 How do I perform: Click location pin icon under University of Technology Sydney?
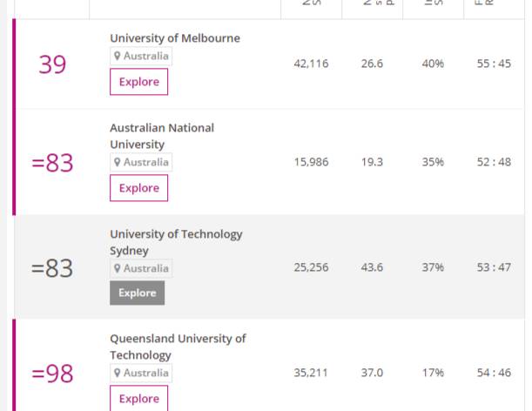(x=117, y=268)
